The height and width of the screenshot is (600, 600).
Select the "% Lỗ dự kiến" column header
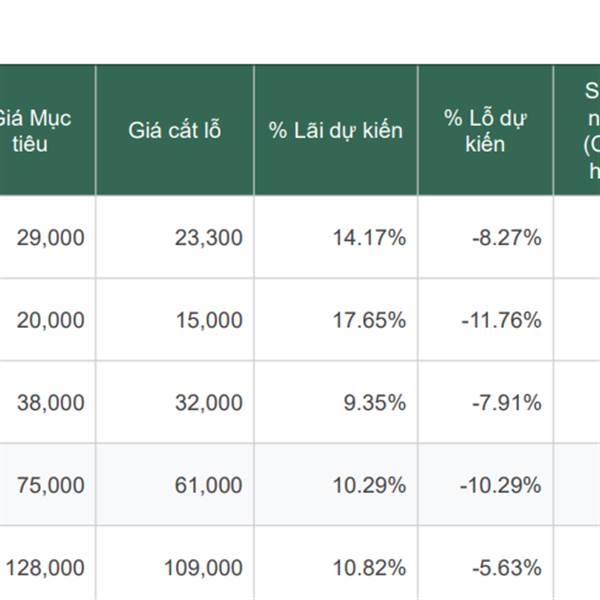click(x=485, y=131)
